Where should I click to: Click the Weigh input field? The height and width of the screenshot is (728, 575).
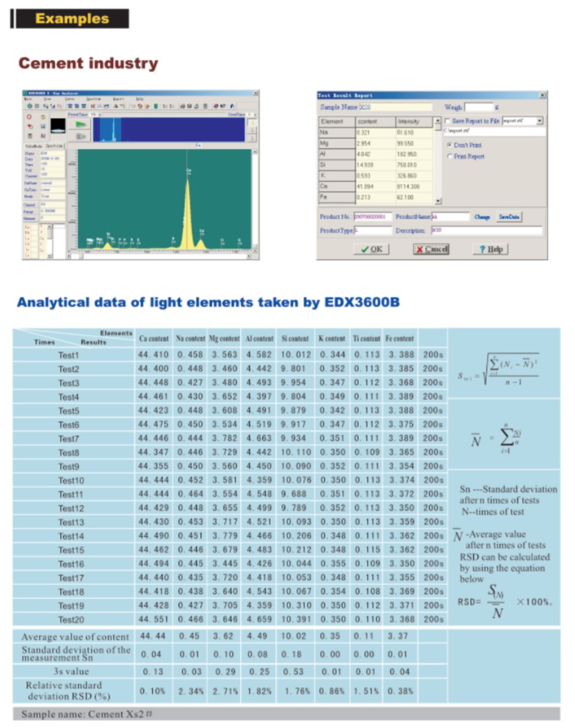tap(479, 107)
